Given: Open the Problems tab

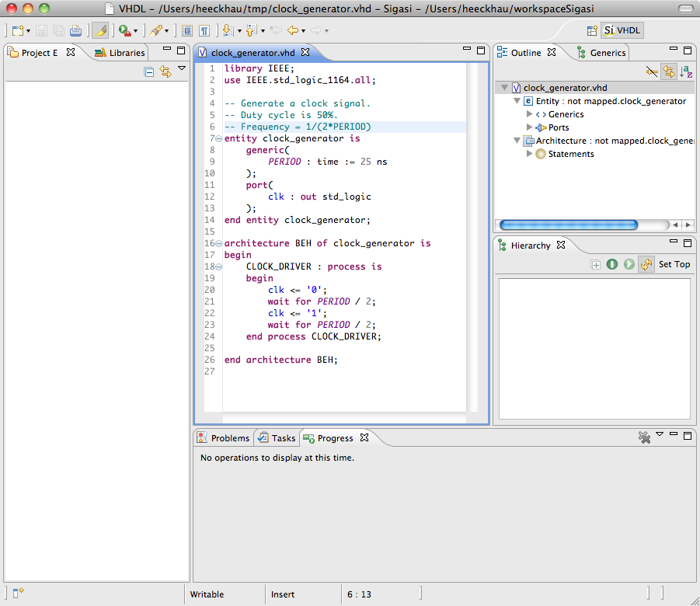Looking at the screenshot, I should [224, 438].
